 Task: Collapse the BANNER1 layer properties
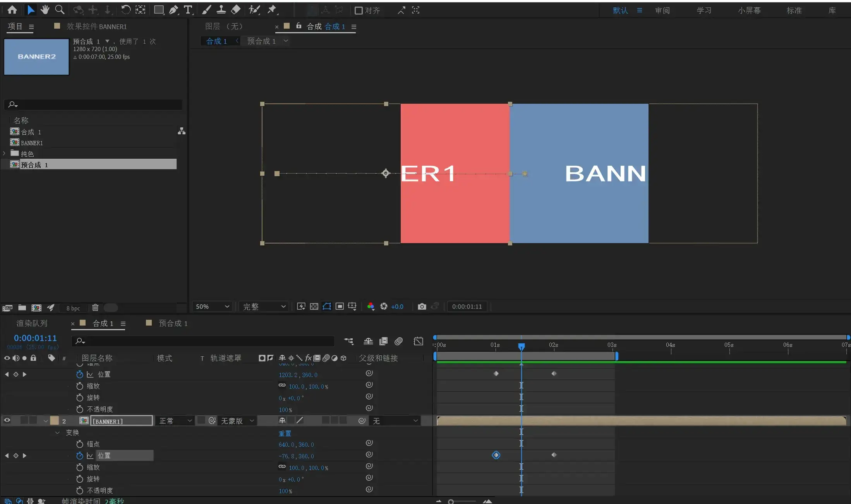coord(46,421)
